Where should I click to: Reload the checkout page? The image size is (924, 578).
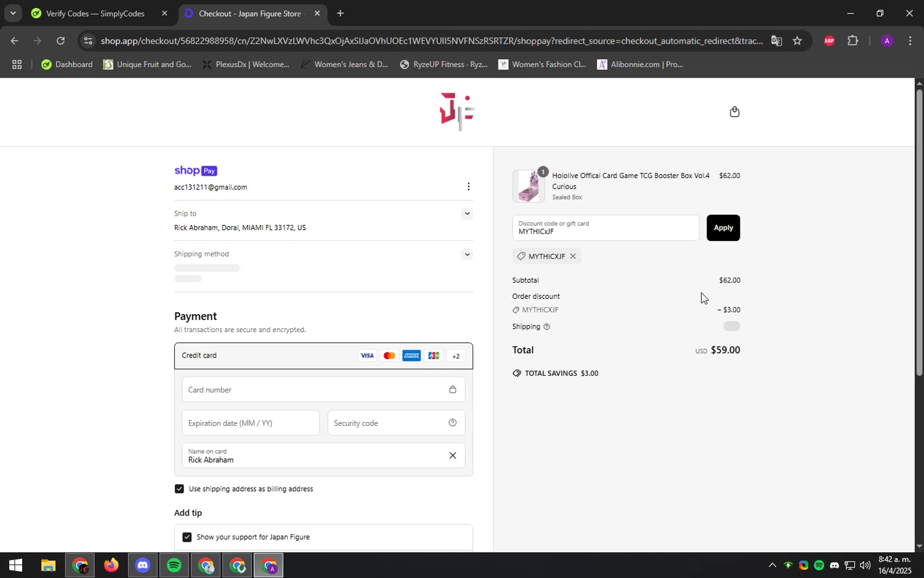tap(60, 41)
